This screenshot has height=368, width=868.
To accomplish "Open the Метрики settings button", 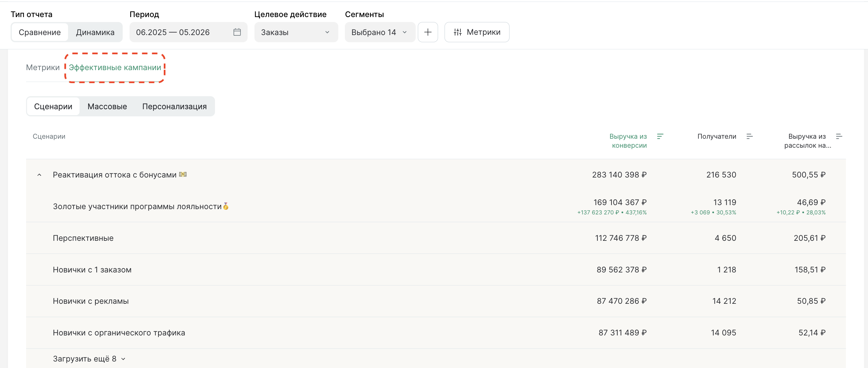I will point(477,32).
